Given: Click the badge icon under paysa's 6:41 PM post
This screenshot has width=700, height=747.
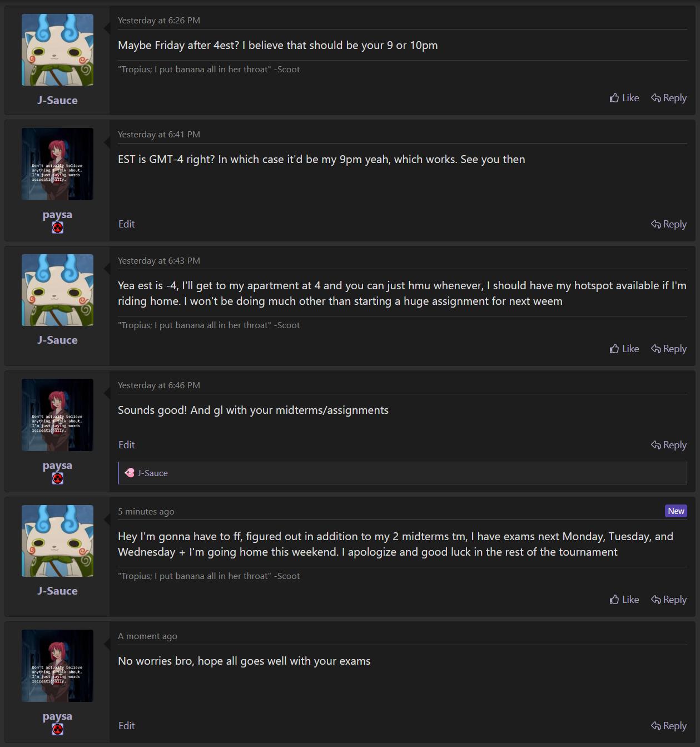Looking at the screenshot, I should click(x=57, y=227).
